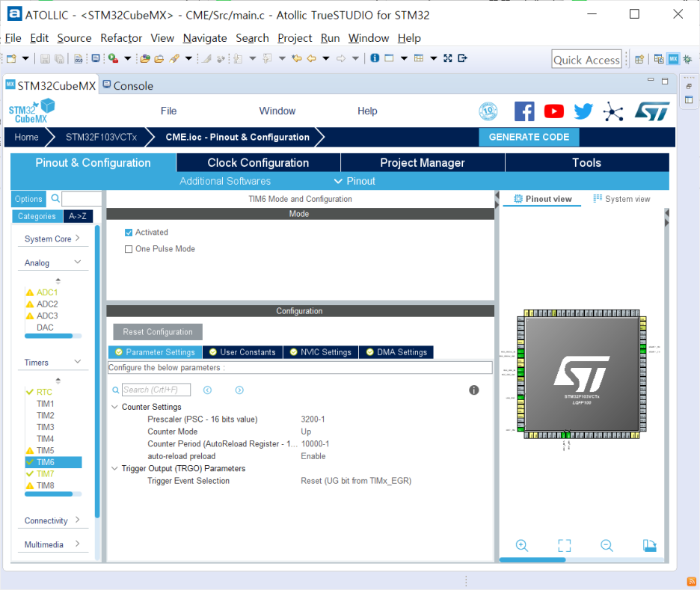Click the Save All toolbar icon

(59, 58)
